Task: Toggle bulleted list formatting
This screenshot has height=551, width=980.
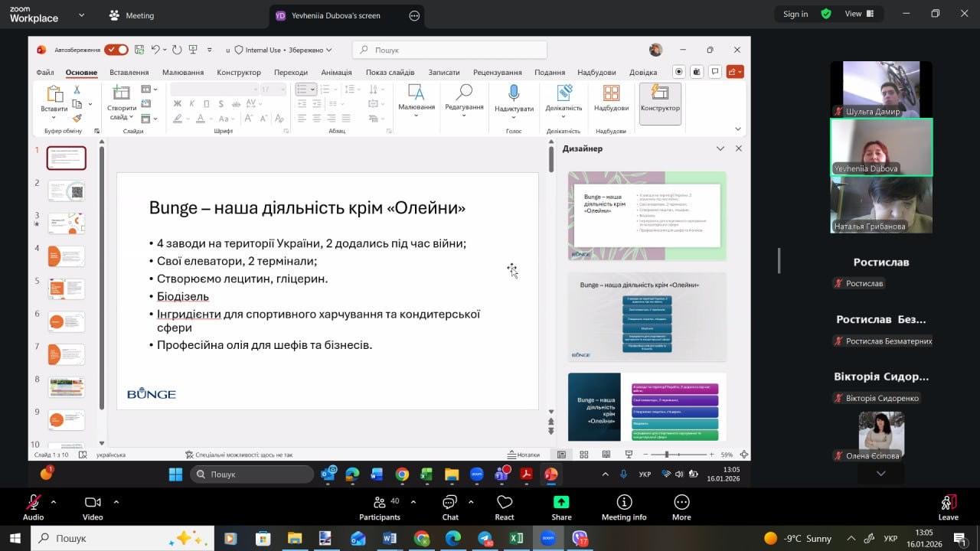Action: (302, 90)
